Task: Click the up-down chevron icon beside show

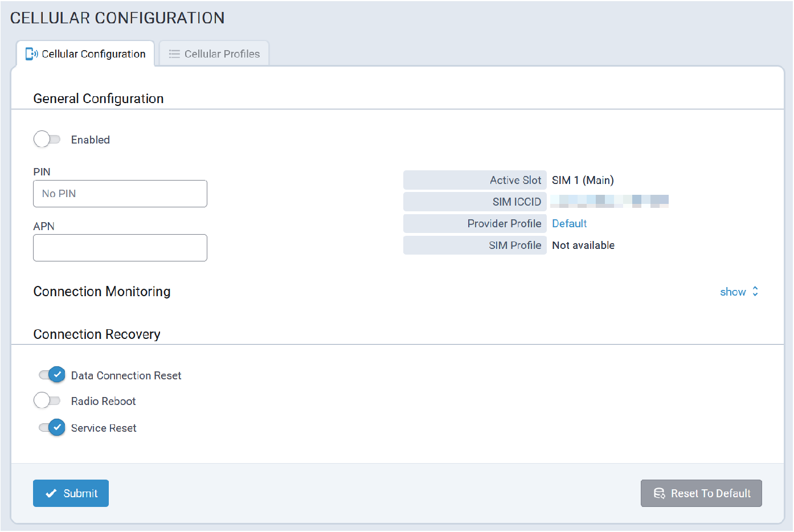Action: [755, 292]
